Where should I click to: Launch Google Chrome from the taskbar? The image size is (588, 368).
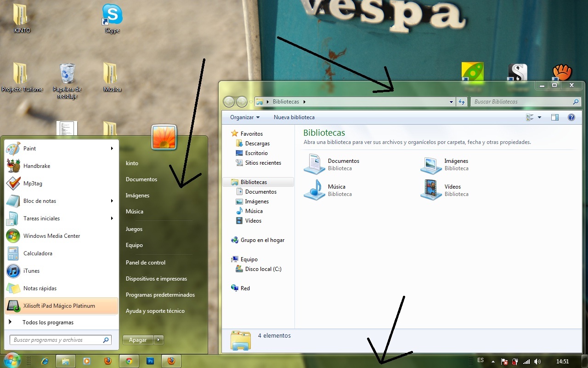tap(129, 361)
